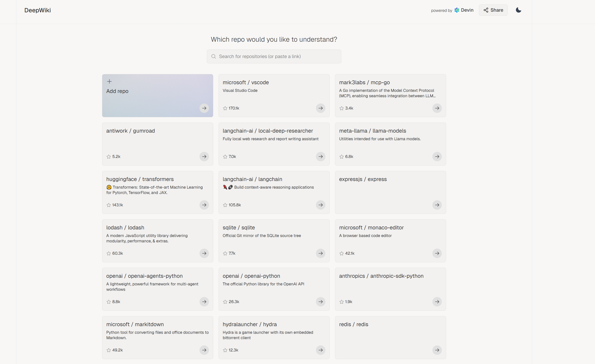Click the 12.3k star count
This screenshot has height=364, width=595.
tap(233, 350)
